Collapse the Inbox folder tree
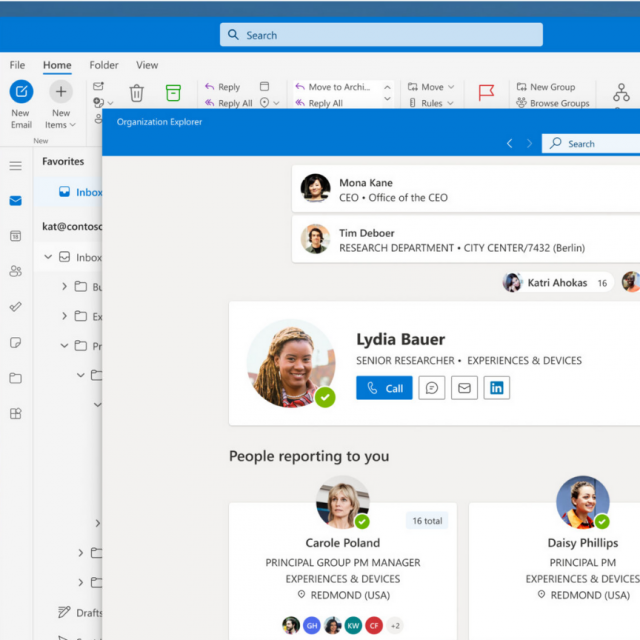 48,257
